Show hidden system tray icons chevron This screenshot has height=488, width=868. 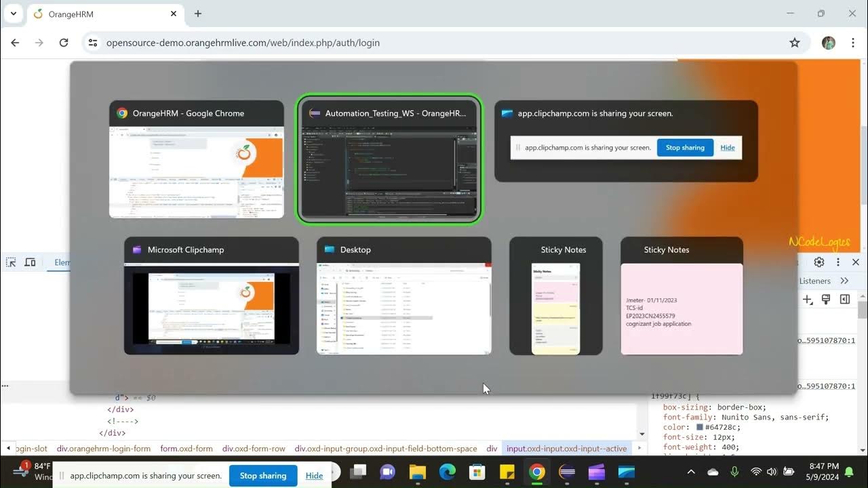tap(691, 472)
